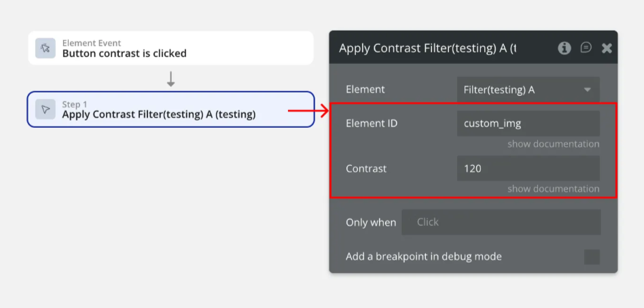Click the 'Element ID' label text

coord(372,124)
